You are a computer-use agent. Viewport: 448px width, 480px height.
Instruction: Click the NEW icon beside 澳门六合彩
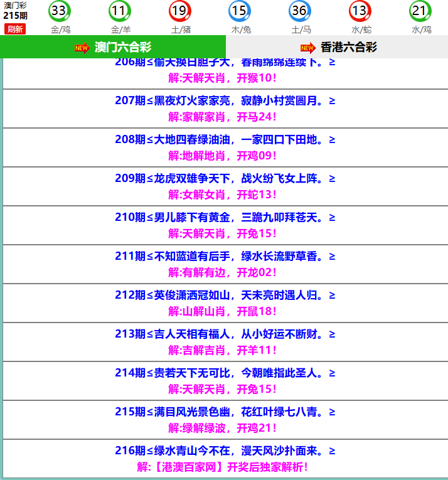[82, 48]
